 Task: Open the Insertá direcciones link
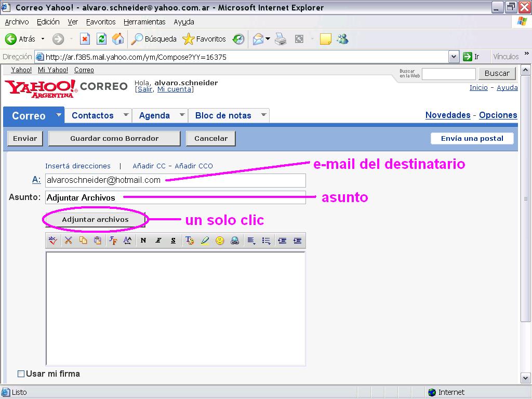[78, 166]
